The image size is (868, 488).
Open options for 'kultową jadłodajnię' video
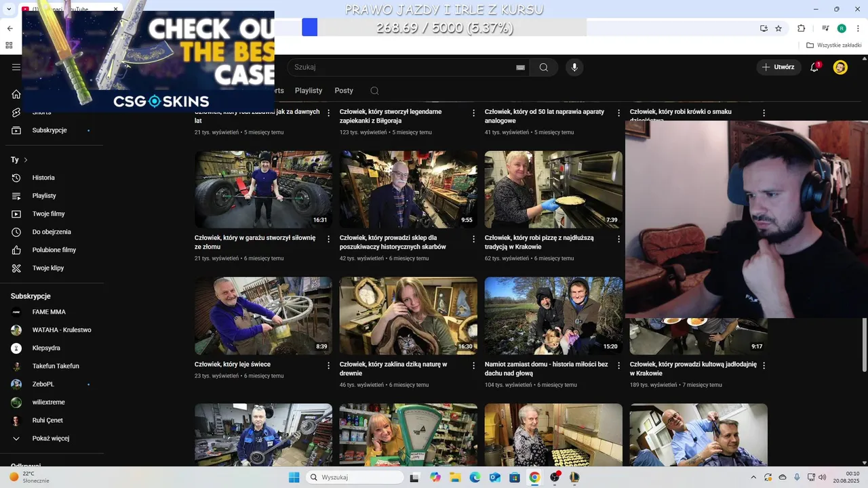point(764,365)
